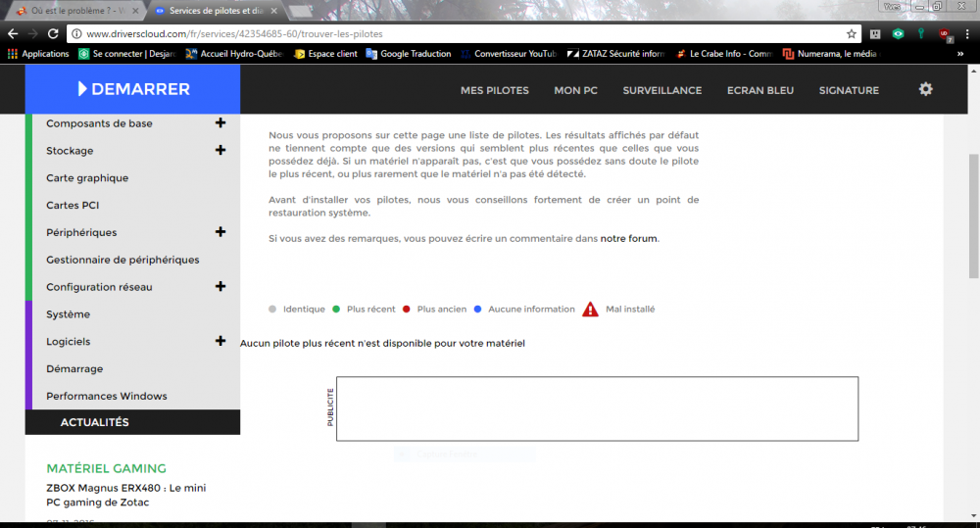Go back with the browser back arrow
Screen dimensions: 980x528
coord(13,33)
